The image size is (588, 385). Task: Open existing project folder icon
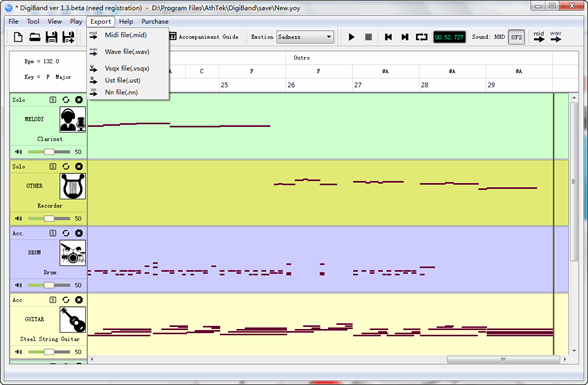34,37
